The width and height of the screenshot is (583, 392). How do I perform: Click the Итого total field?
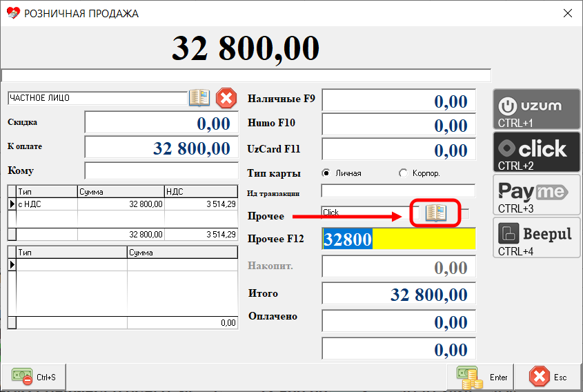click(399, 293)
